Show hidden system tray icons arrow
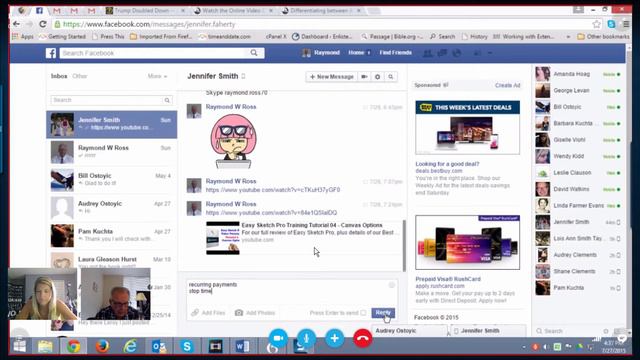640x360 pixels. [524, 347]
